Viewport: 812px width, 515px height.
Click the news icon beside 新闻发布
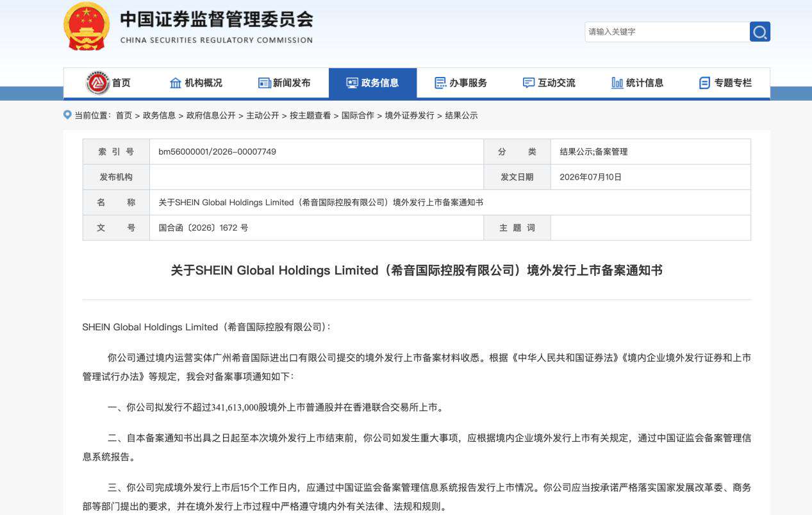click(264, 83)
